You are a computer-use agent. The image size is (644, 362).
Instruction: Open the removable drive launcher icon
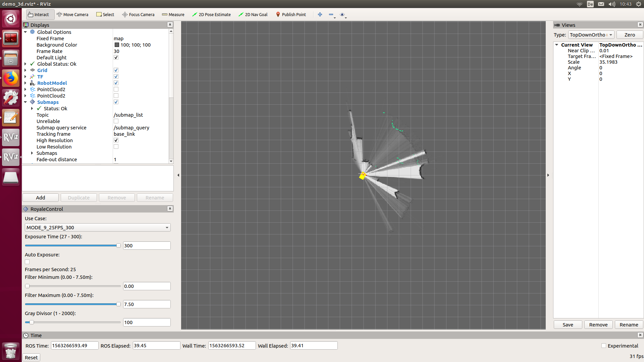[11, 177]
